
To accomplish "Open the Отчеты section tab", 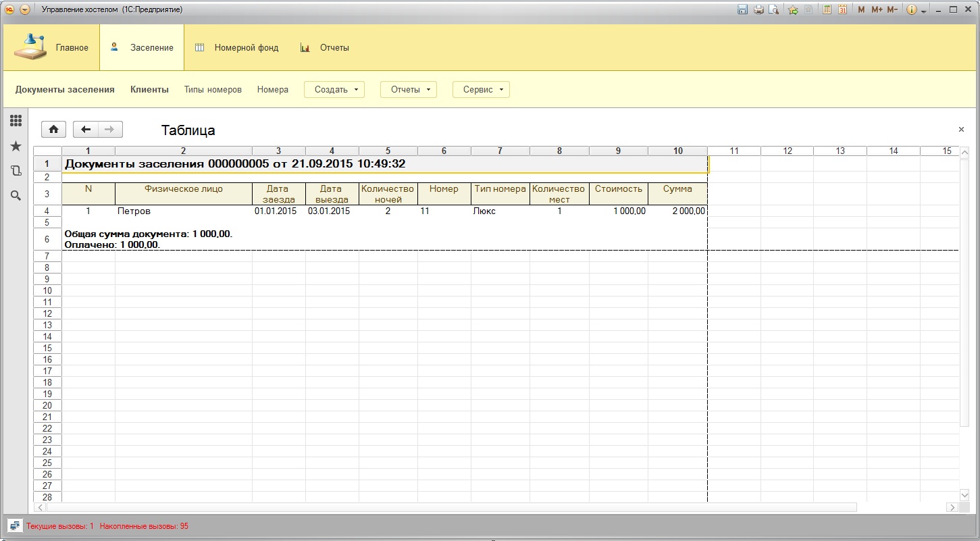I will [325, 47].
